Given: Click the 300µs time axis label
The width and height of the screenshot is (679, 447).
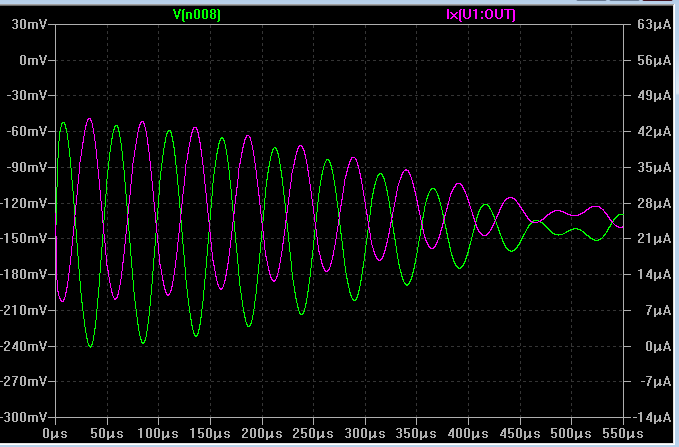Looking at the screenshot, I should point(365,433).
